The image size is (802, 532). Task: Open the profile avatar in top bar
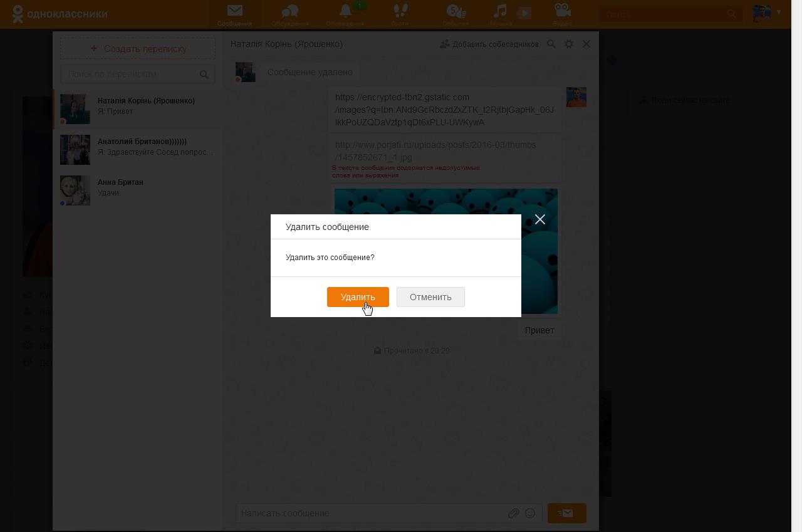[x=762, y=13]
